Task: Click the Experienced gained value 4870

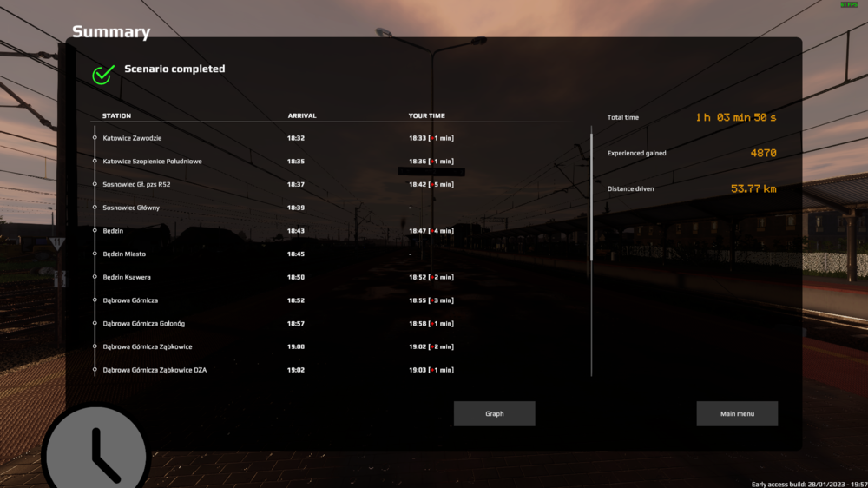Action: coord(763,153)
